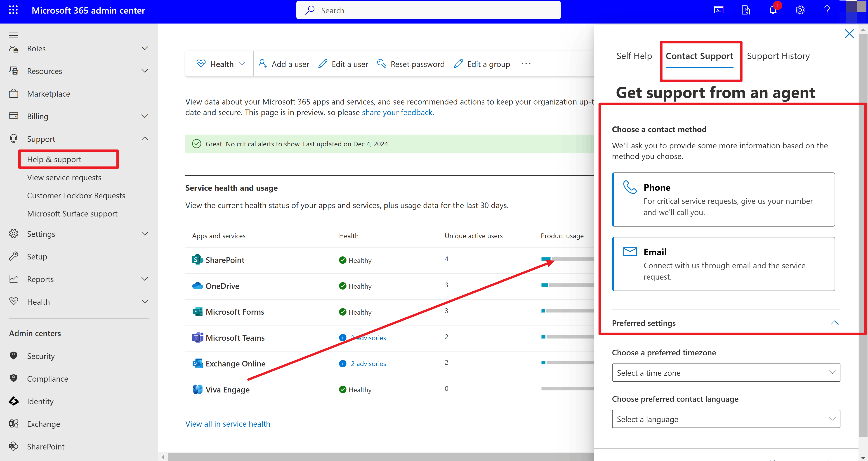The width and height of the screenshot is (868, 461).
Task: Open the SharePoint admin center icon
Action: (14, 446)
